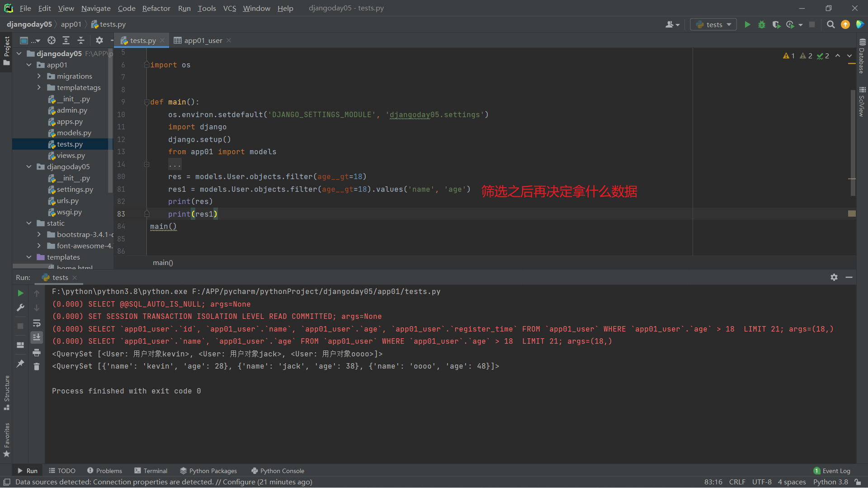Click the orange IDE update arrow icon

click(x=845, y=24)
